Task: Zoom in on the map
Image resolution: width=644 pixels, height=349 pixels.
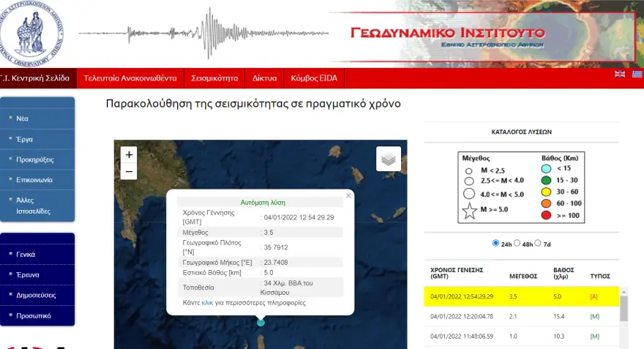Action: pos(130,154)
